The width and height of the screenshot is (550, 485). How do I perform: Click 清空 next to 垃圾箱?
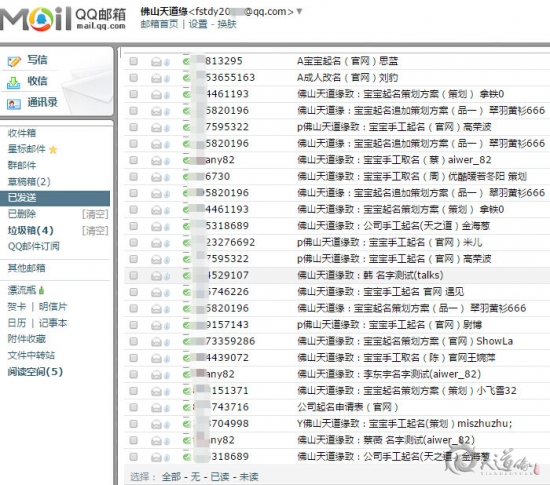tap(95, 231)
